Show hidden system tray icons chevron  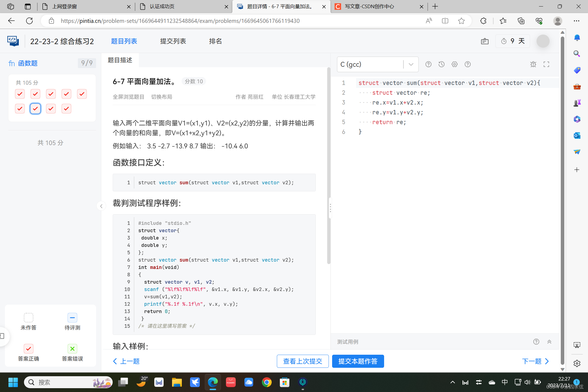point(452,382)
